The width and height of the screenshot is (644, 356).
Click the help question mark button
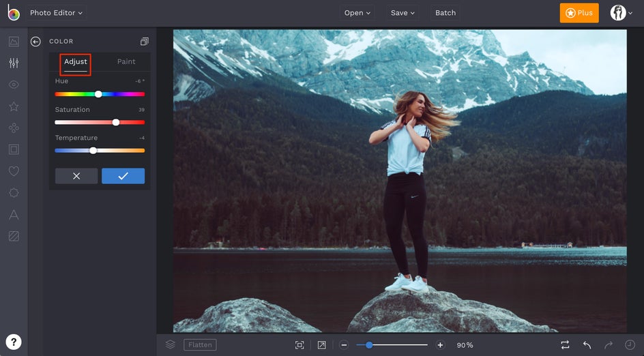click(x=14, y=342)
